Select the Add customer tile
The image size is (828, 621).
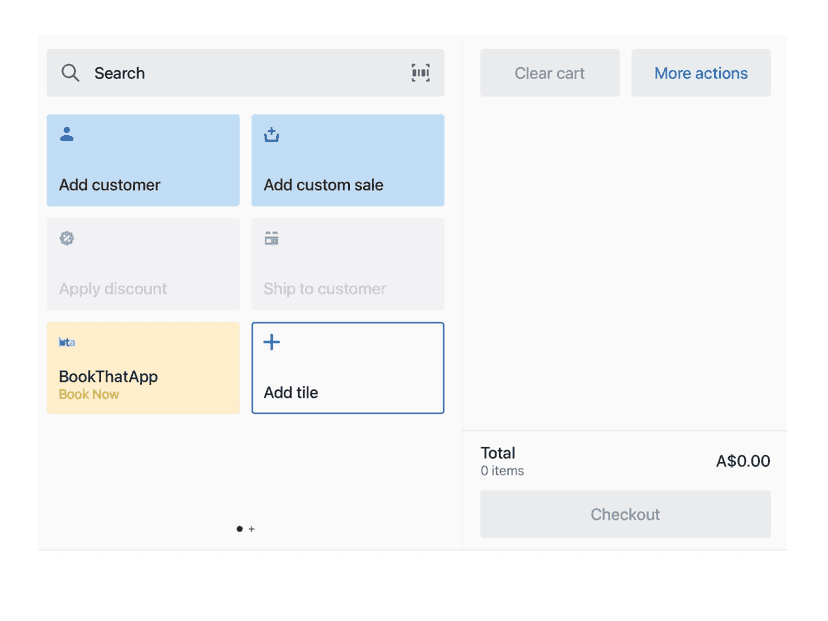pyautogui.click(x=143, y=160)
